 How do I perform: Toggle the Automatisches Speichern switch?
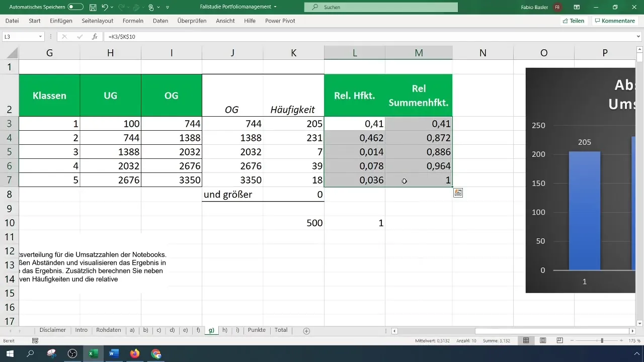click(75, 7)
